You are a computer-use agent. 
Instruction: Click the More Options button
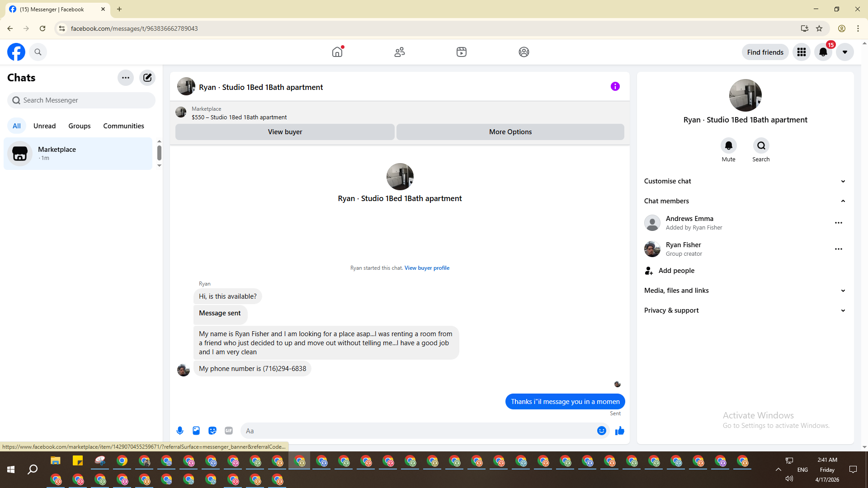(510, 132)
